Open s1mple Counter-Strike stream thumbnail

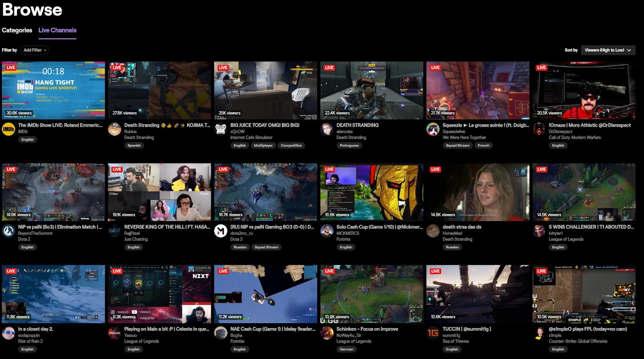pyautogui.click(x=584, y=294)
